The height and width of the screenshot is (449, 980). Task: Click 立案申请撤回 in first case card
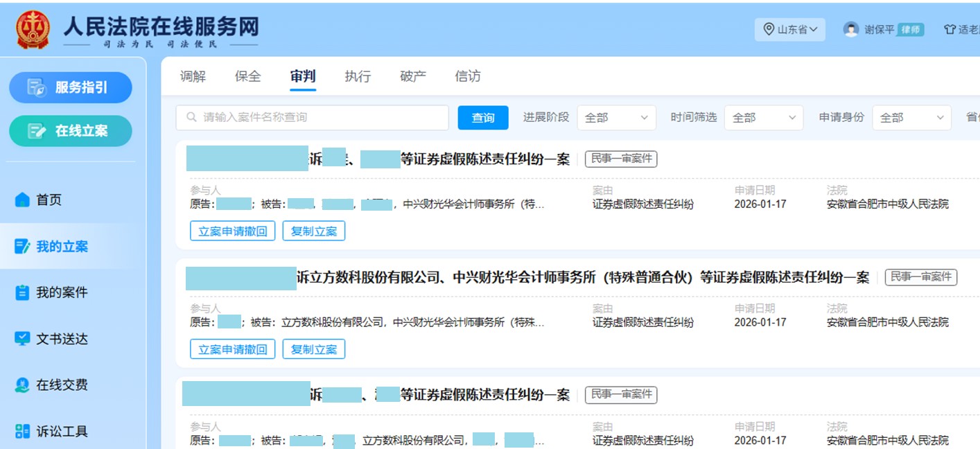[x=233, y=231]
